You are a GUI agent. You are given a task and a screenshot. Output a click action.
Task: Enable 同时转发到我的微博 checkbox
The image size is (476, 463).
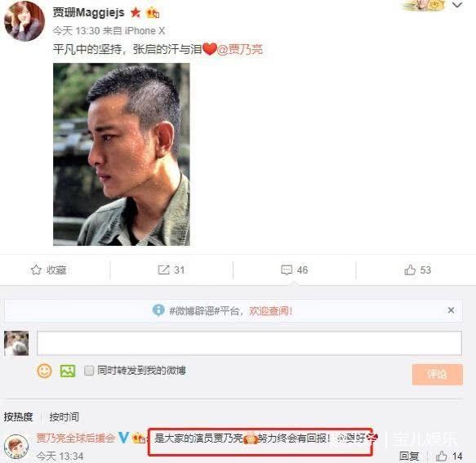[x=89, y=371]
